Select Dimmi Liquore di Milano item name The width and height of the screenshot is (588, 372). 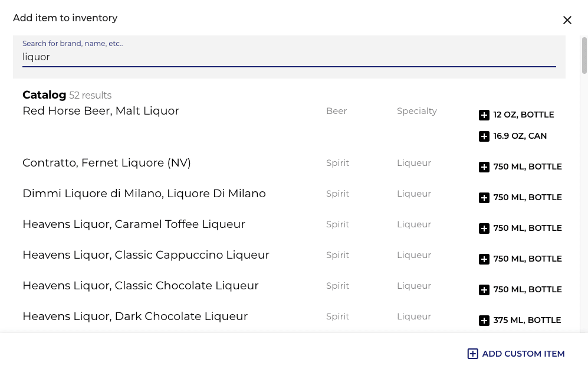coord(144,193)
